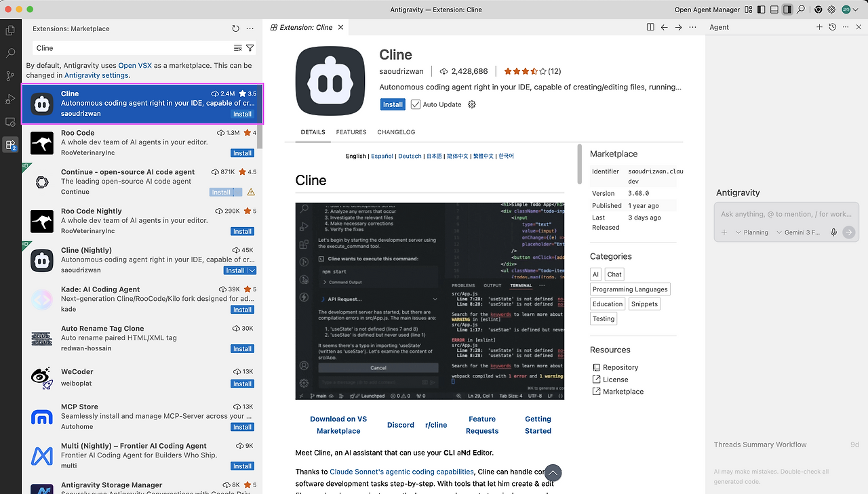Open the account profile dropdown

tap(850, 9)
